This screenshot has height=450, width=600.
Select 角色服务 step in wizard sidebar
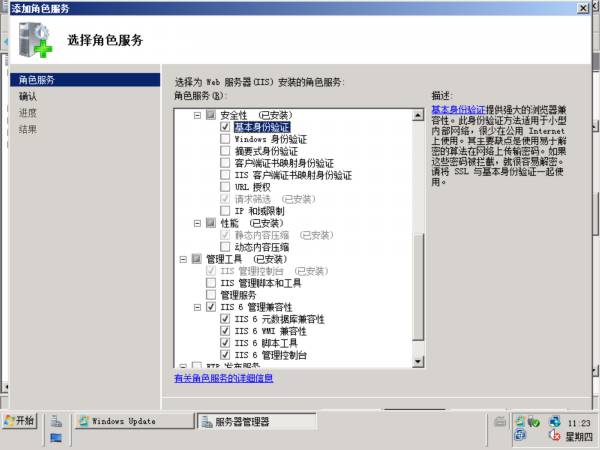[85, 80]
